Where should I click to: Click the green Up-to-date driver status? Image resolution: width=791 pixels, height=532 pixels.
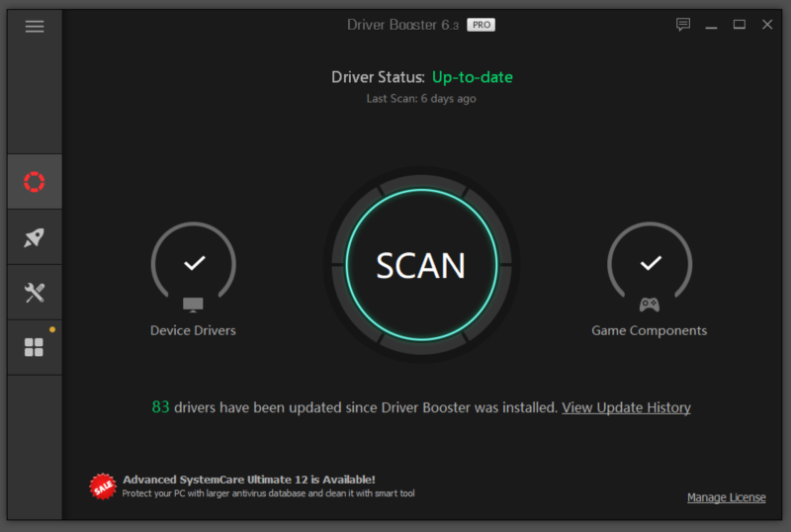click(473, 77)
